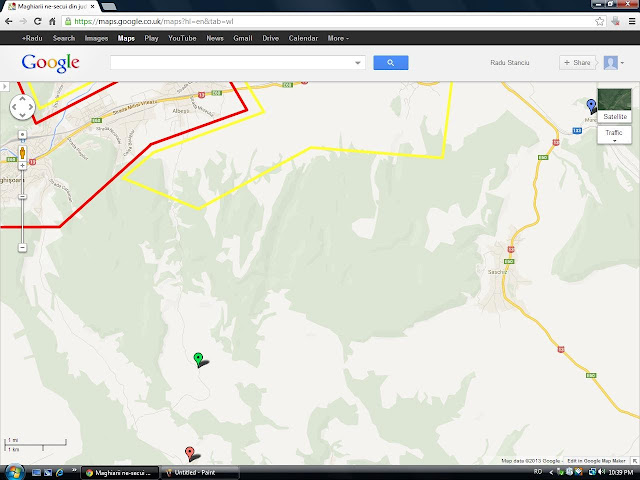Click the Show Desktop quick launch icon

click(x=36, y=473)
